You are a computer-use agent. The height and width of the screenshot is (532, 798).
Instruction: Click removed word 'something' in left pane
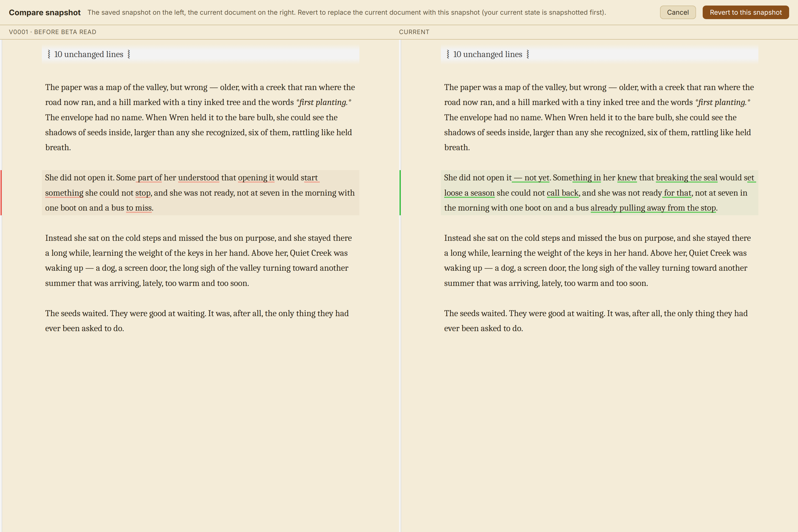(64, 193)
